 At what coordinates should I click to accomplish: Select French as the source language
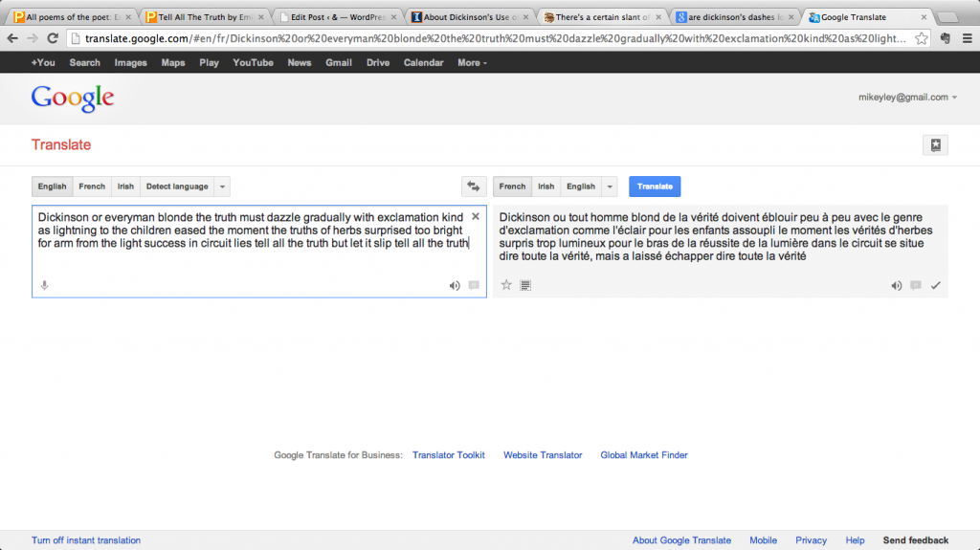click(92, 187)
